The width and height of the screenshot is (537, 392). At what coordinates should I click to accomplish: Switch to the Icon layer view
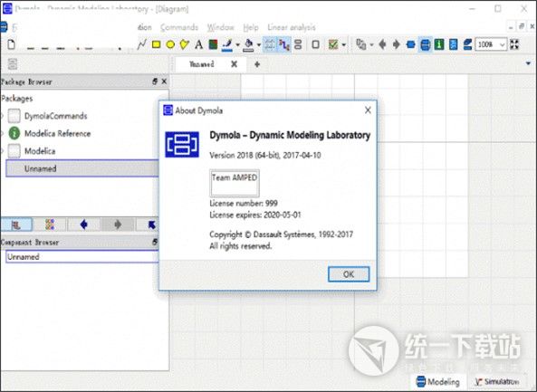click(410, 44)
